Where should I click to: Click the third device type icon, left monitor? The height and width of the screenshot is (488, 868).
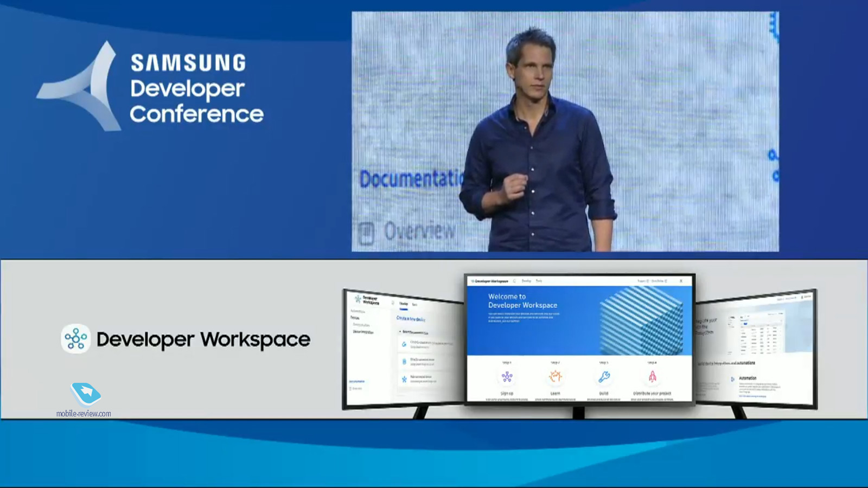coord(404,379)
